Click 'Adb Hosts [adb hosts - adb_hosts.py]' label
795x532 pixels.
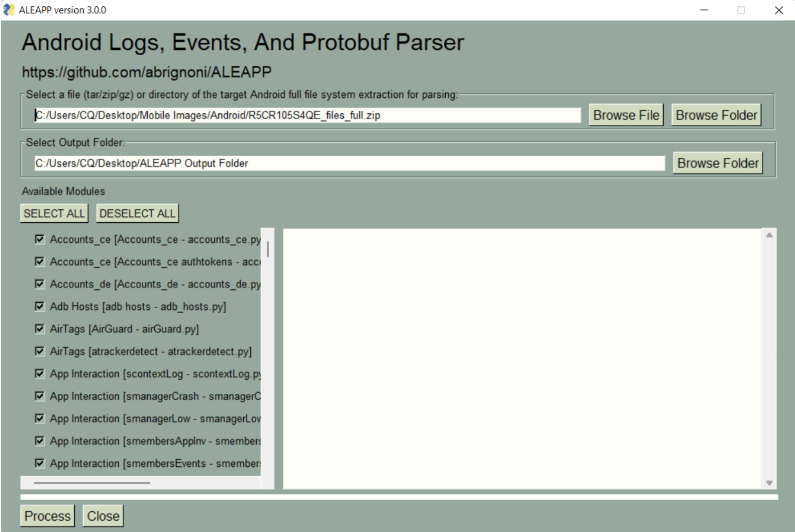[x=138, y=307]
